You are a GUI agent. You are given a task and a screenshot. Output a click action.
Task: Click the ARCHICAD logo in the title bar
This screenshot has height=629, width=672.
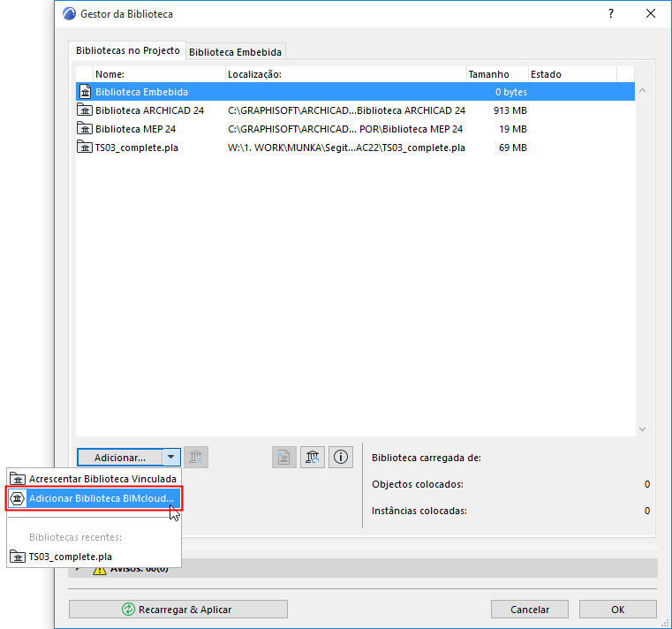pos(69,14)
